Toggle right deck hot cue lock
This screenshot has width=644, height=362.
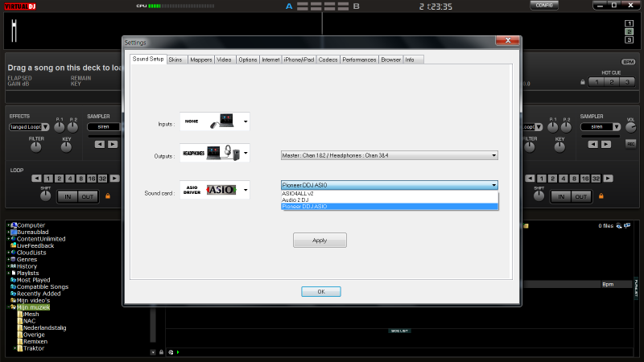582,82
